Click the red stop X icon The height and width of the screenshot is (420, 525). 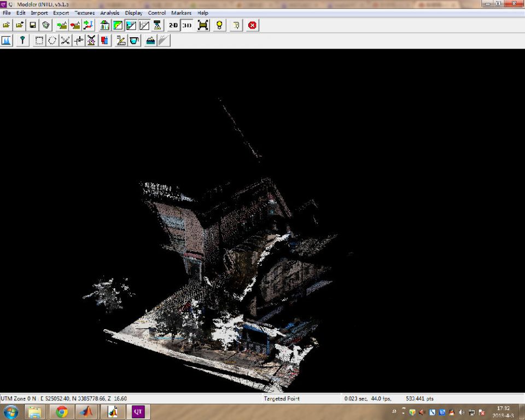(x=252, y=25)
